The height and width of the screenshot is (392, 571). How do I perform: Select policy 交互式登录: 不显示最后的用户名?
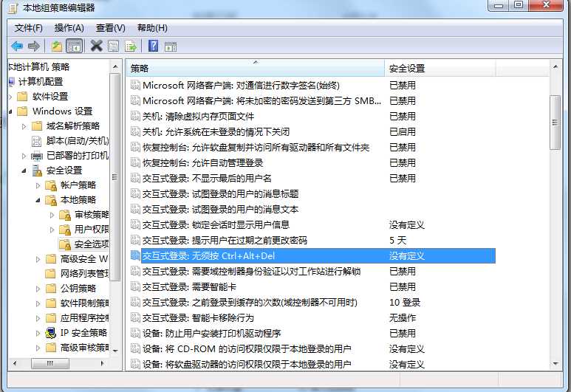pos(207,179)
